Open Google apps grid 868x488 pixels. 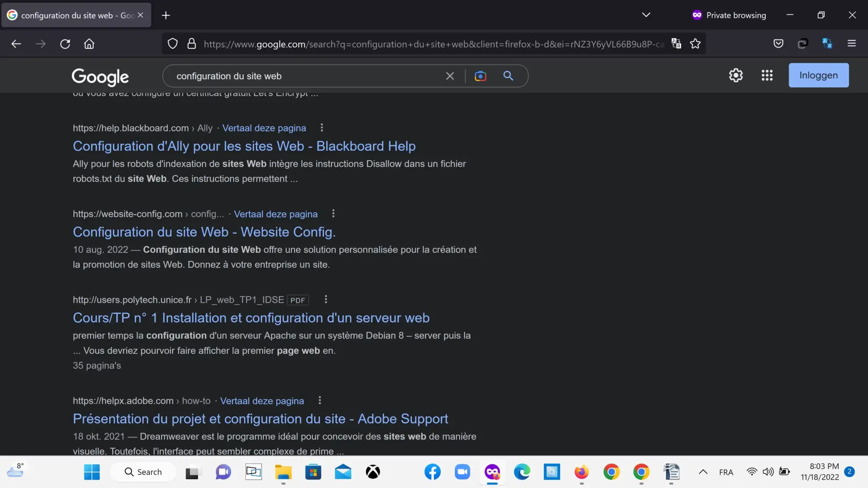pyautogui.click(x=767, y=75)
